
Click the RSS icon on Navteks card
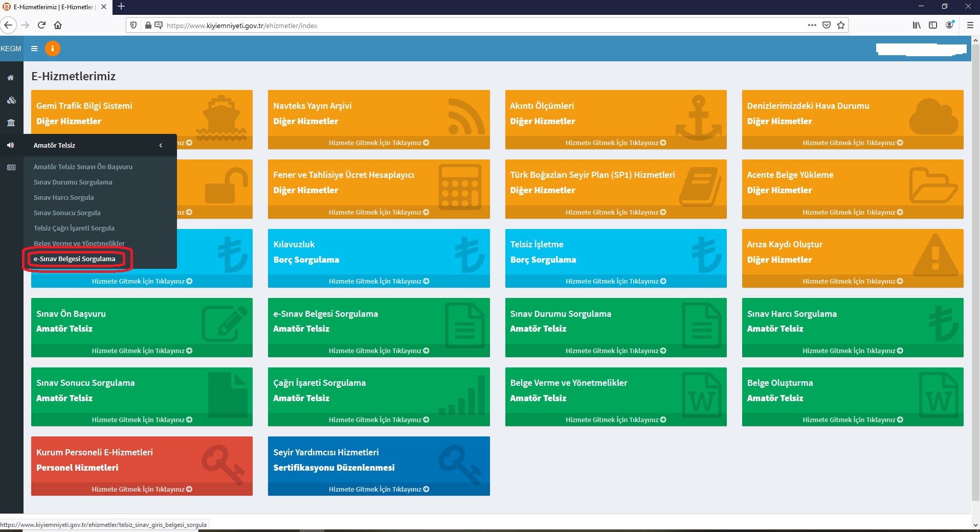(466, 117)
